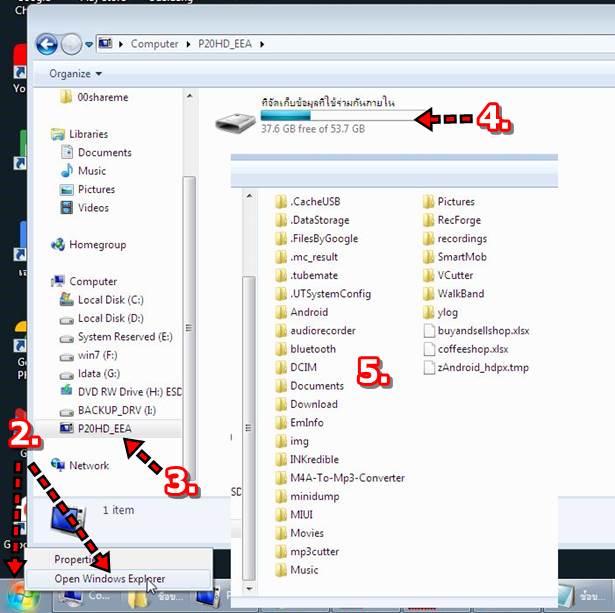The image size is (615, 613).
Task: Click the Computer breadcrumb in address bar
Action: [155, 44]
